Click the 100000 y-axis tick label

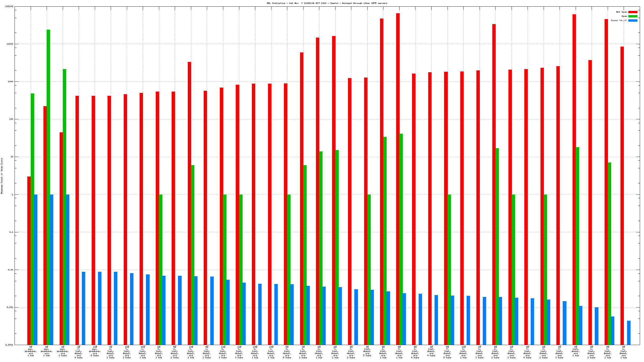coord(9,6)
